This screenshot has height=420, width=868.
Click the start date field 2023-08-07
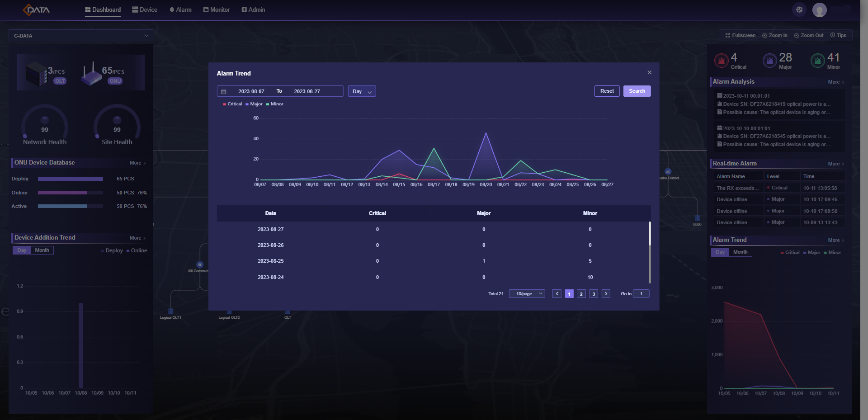251,91
